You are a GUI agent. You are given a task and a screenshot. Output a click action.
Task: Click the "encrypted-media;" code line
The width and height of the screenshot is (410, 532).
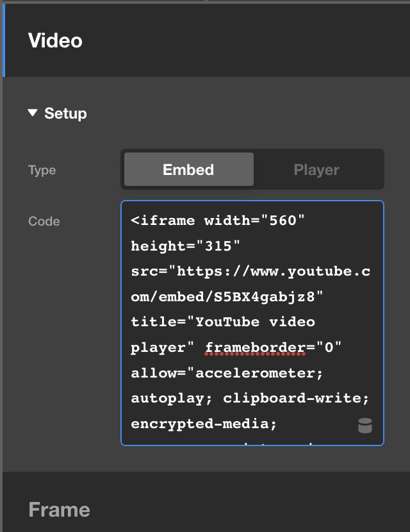(x=204, y=424)
